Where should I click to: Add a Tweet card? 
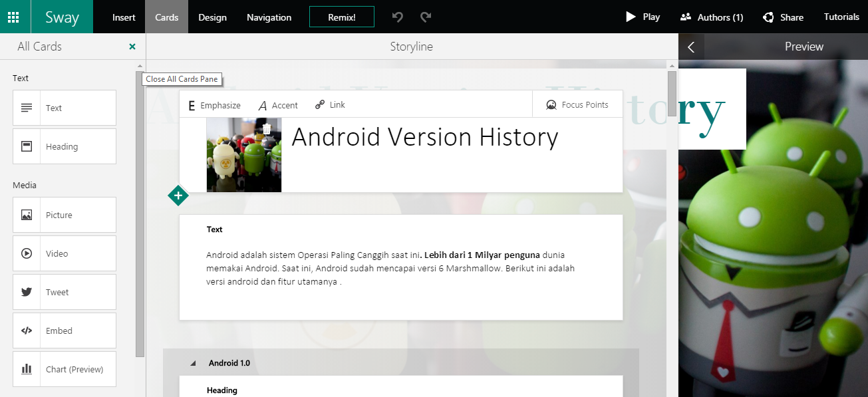(x=65, y=292)
